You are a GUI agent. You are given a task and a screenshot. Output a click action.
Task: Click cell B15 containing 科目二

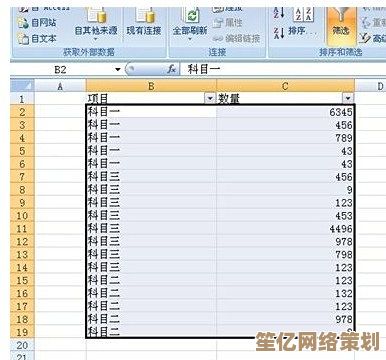click(151, 280)
